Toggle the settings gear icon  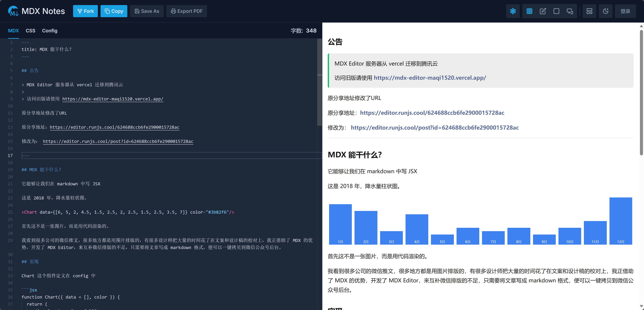click(513, 11)
